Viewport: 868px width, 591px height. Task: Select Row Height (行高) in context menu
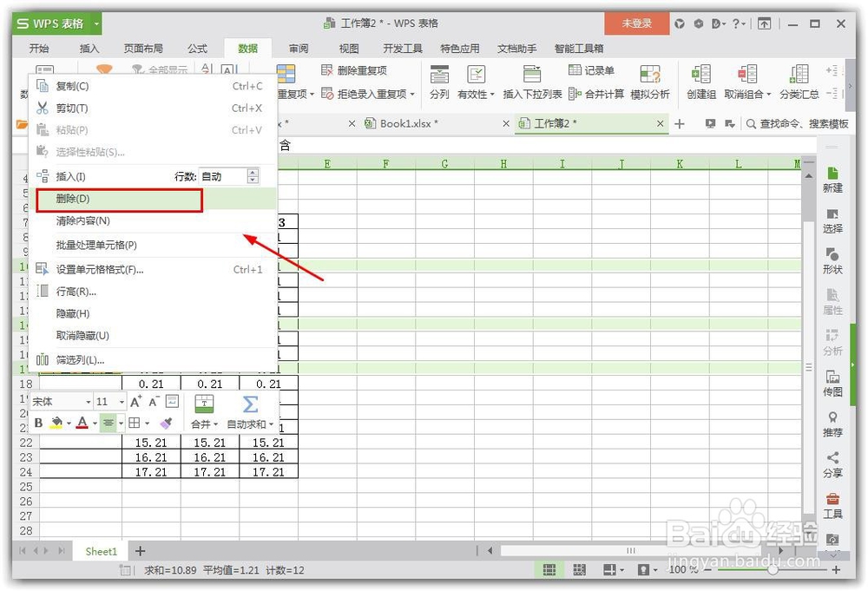click(x=152, y=292)
